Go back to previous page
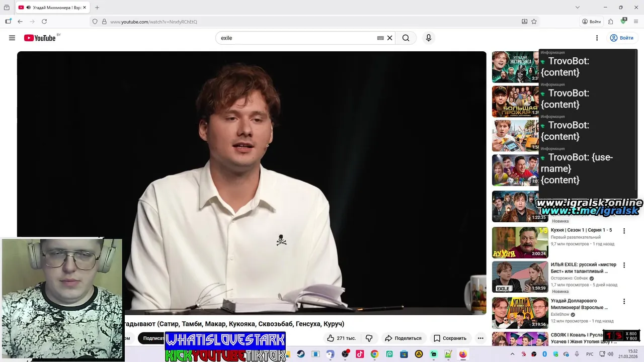Screen dimensions: 644x362 (x=20, y=22)
